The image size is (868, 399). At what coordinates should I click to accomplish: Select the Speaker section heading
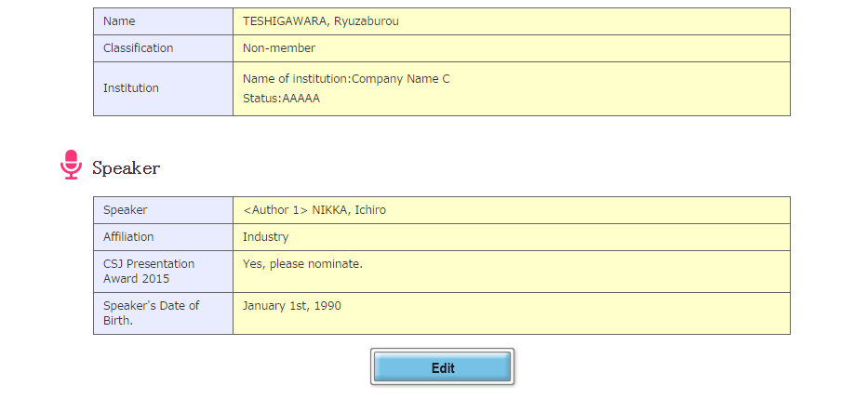coord(127,167)
